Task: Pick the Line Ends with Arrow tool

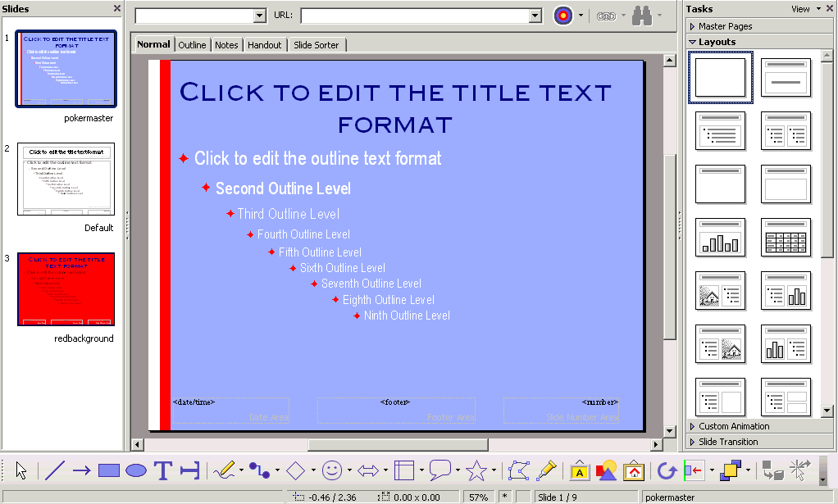Action: 81,470
